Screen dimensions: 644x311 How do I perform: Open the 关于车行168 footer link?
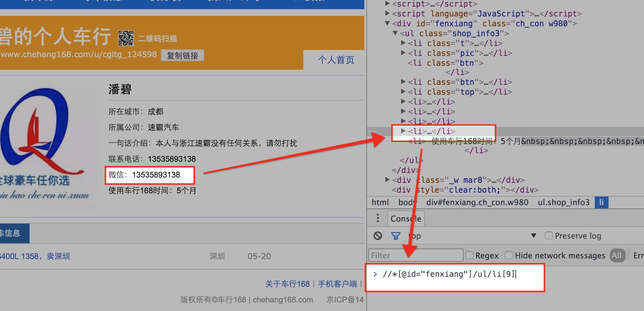click(288, 284)
